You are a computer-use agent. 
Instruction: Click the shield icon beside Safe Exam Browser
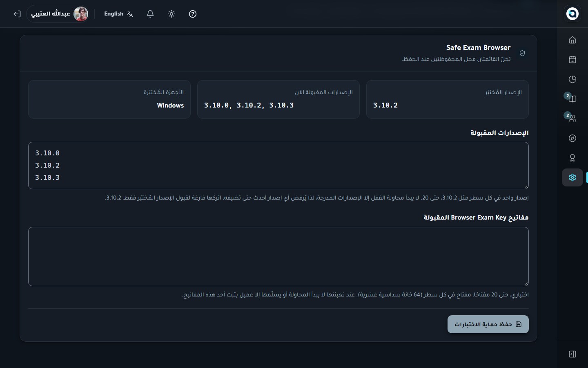pos(522,53)
